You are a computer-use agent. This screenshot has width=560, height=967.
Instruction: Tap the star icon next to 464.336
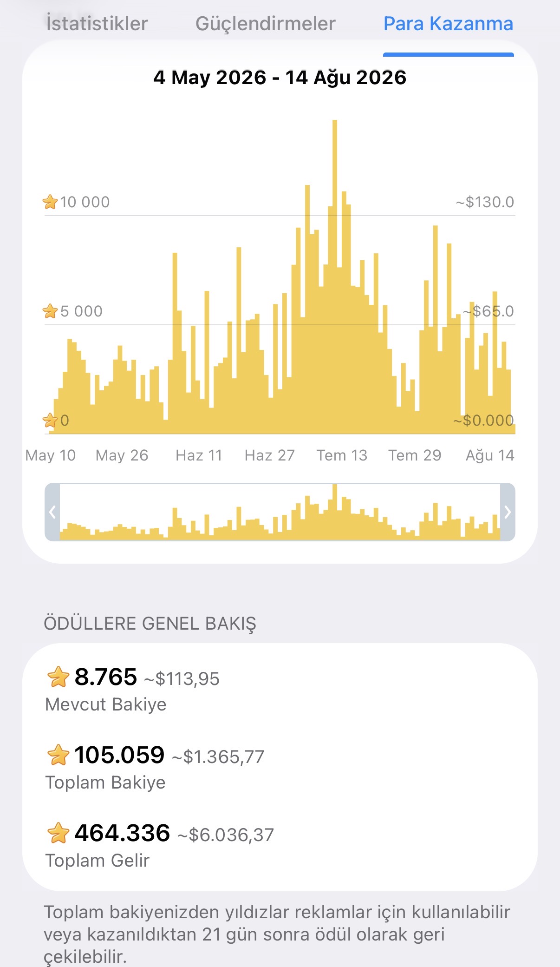coord(58,833)
